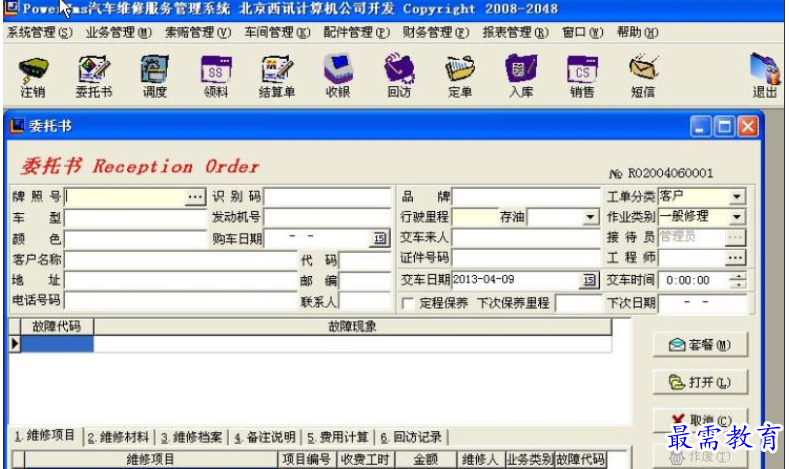This screenshot has width=789, height=469.
Task: Open the 业务管理(M) menu
Action: pos(119,33)
